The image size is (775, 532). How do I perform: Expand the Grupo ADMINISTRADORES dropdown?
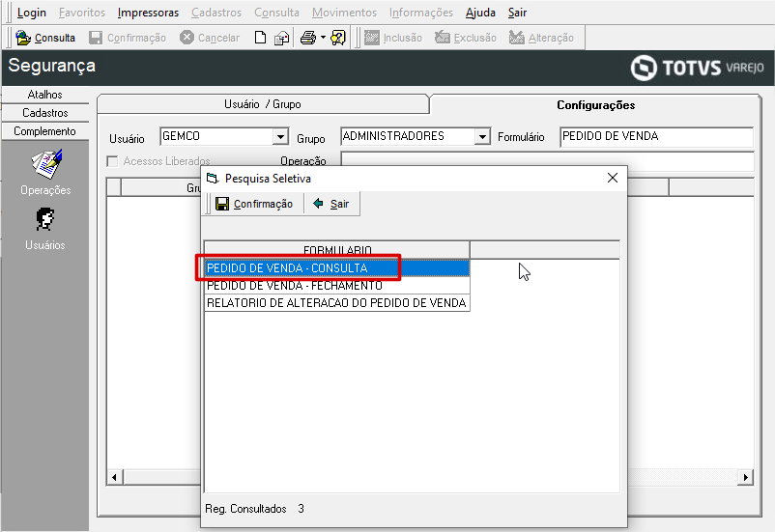(482, 136)
